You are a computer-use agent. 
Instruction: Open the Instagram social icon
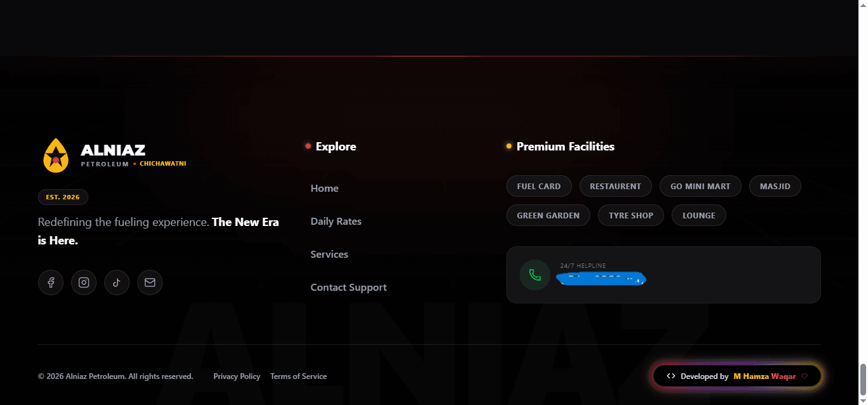click(x=84, y=282)
